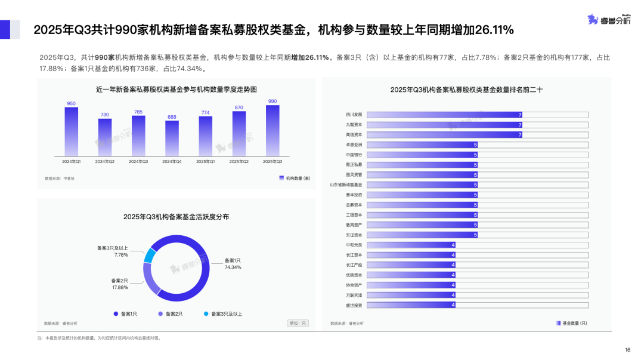Click the 东证资本 row label
This screenshot has width=644, height=363.
[354, 235]
